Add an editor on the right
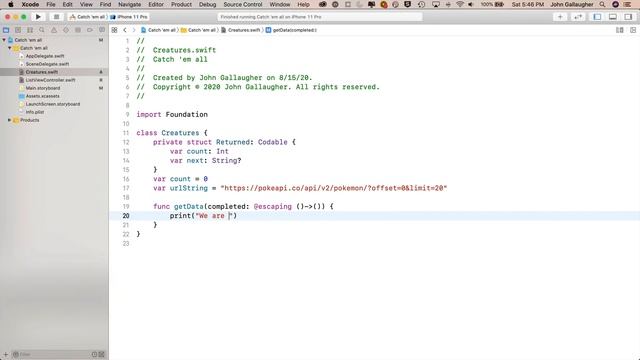The height and width of the screenshot is (360, 640). point(633,30)
